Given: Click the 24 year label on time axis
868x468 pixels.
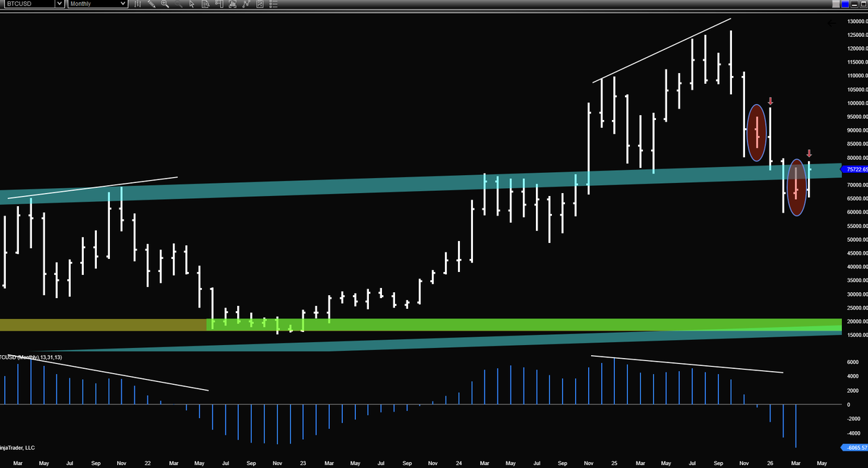Looking at the screenshot, I should pos(459,462).
